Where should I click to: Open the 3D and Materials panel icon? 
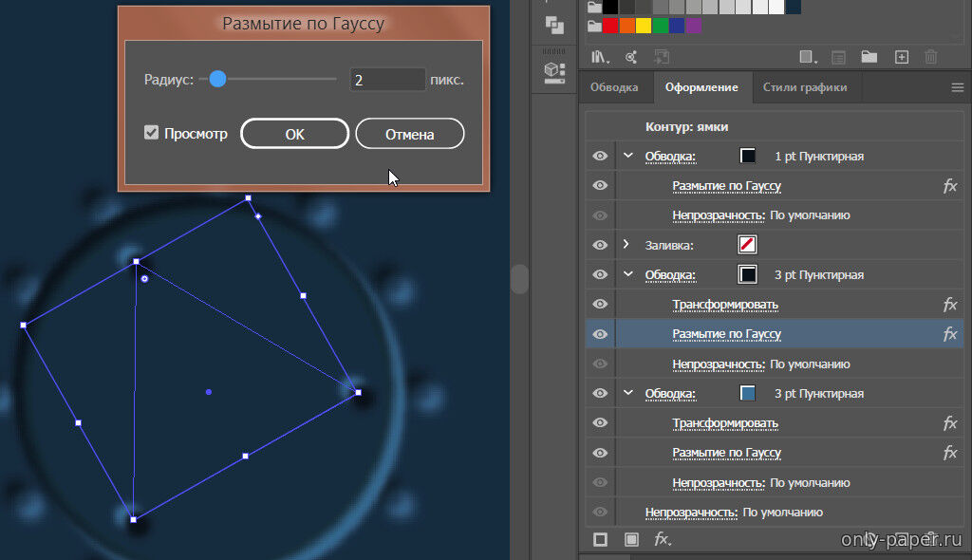point(554,71)
